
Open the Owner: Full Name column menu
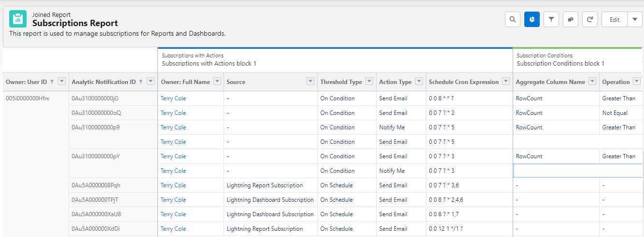point(217,82)
